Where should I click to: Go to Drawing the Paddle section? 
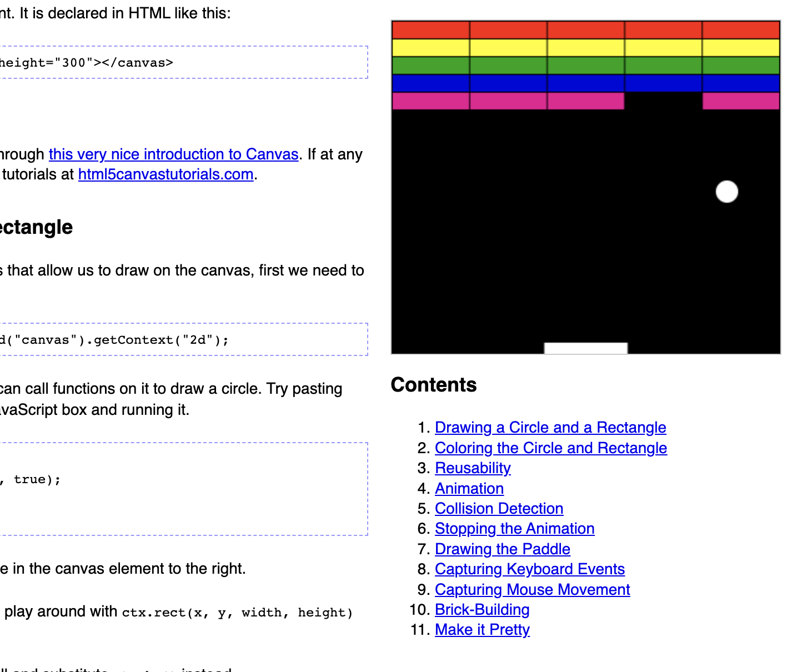pos(502,549)
